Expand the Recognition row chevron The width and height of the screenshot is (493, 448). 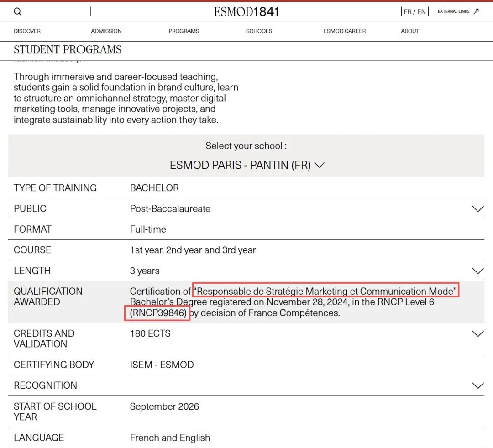click(x=477, y=385)
